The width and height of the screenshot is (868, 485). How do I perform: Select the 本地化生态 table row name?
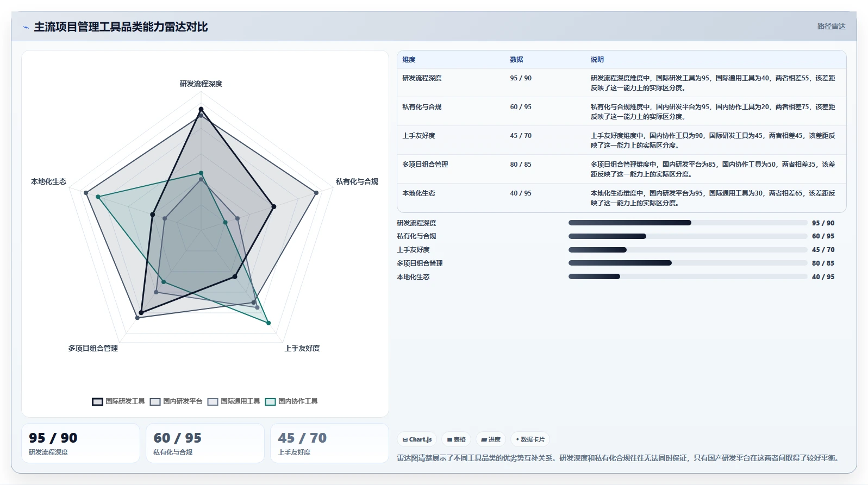coord(419,193)
